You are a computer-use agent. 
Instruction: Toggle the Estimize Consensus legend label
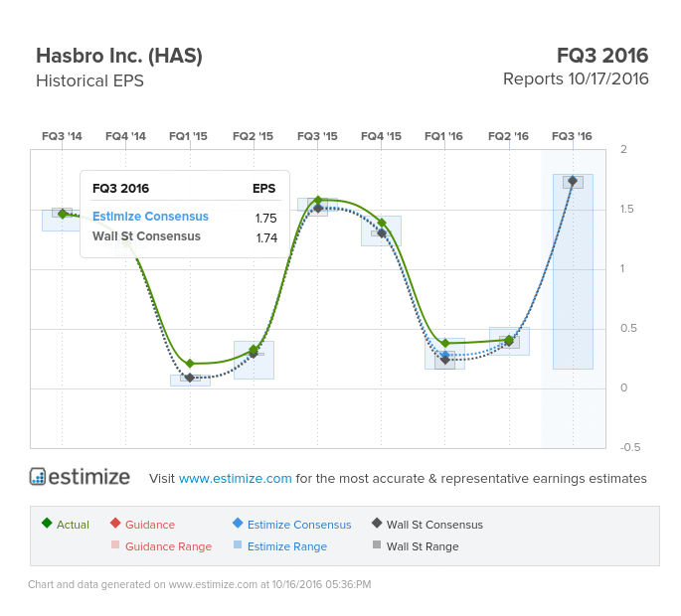tap(299, 525)
